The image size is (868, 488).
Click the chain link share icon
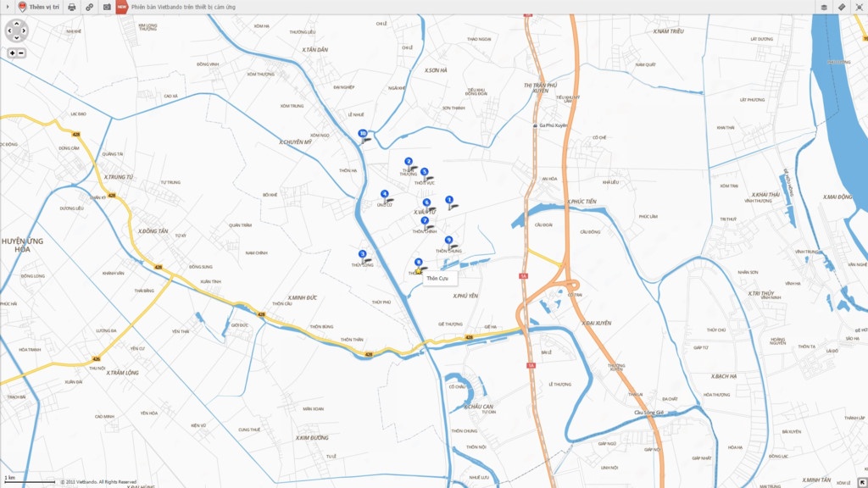click(x=90, y=7)
